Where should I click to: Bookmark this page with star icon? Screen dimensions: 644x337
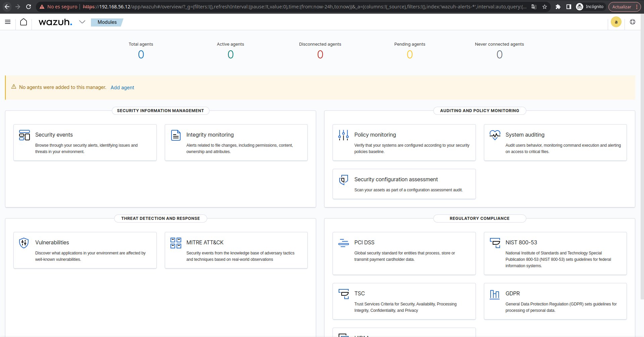[x=545, y=7]
